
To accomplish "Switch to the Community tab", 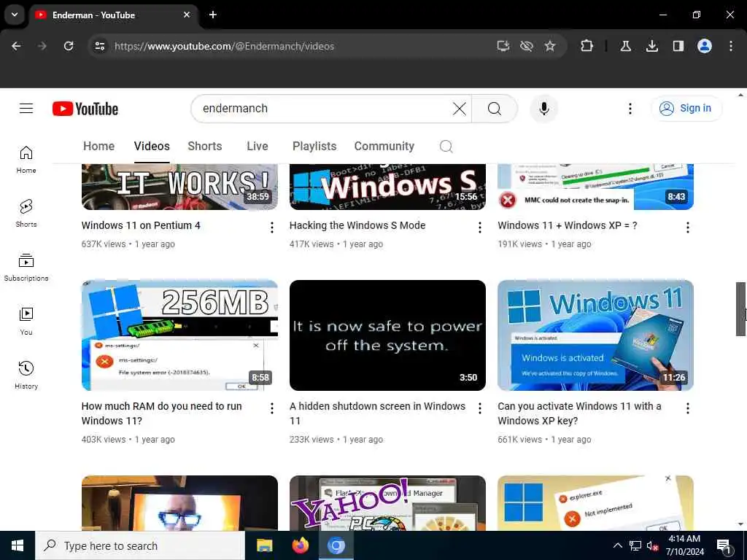I will [x=384, y=146].
